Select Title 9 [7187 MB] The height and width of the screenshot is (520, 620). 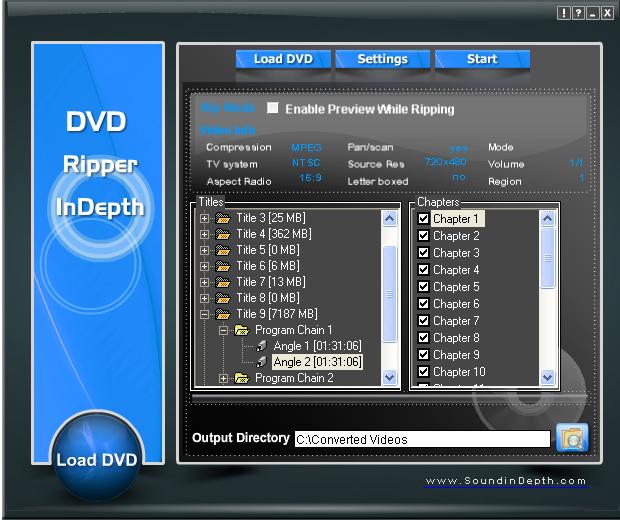coord(277,314)
